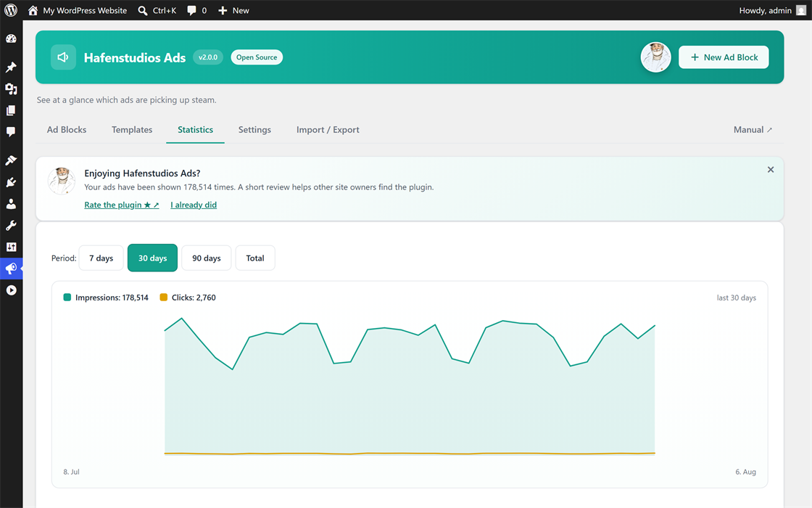Click the Impressions: 178,514 legend label
812x508 pixels.
(112, 298)
